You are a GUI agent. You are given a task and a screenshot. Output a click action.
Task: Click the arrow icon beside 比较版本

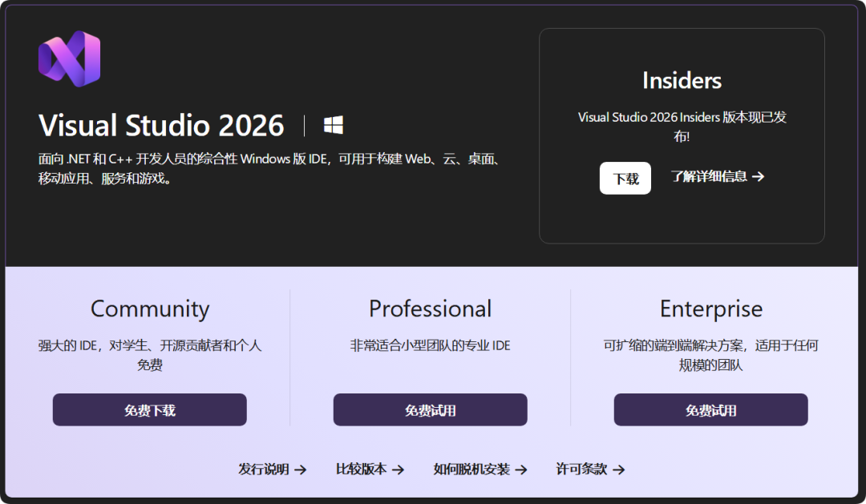[401, 470]
